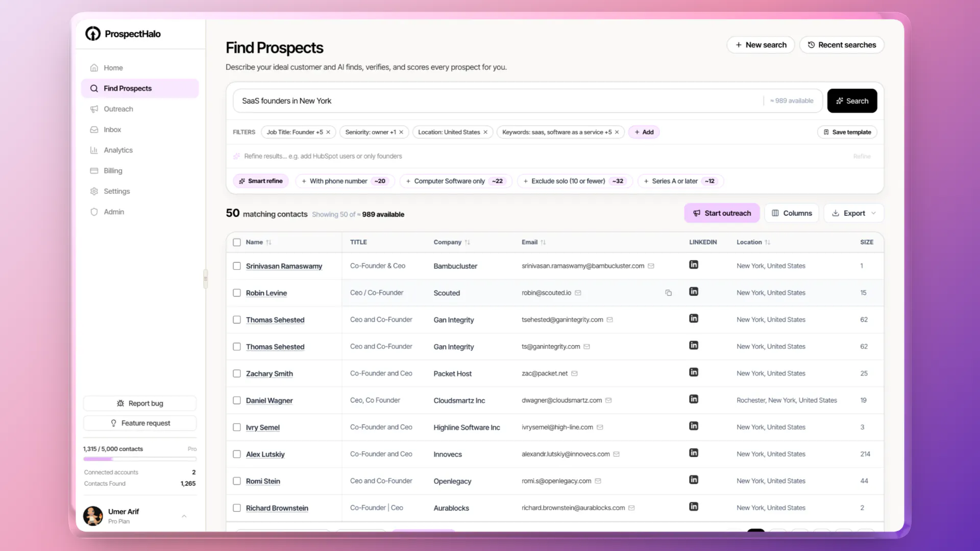Open the Columns chooser
The width and height of the screenshot is (980, 551).
click(792, 213)
